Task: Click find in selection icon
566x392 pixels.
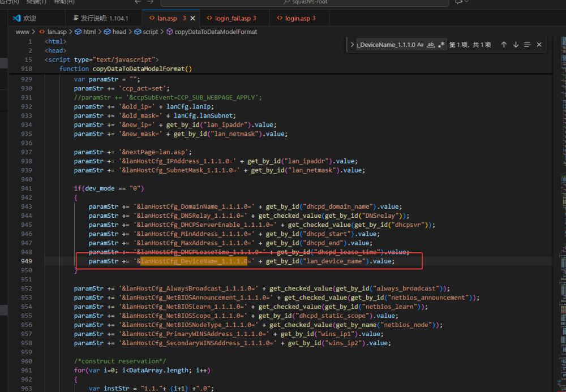Action: tap(527, 45)
